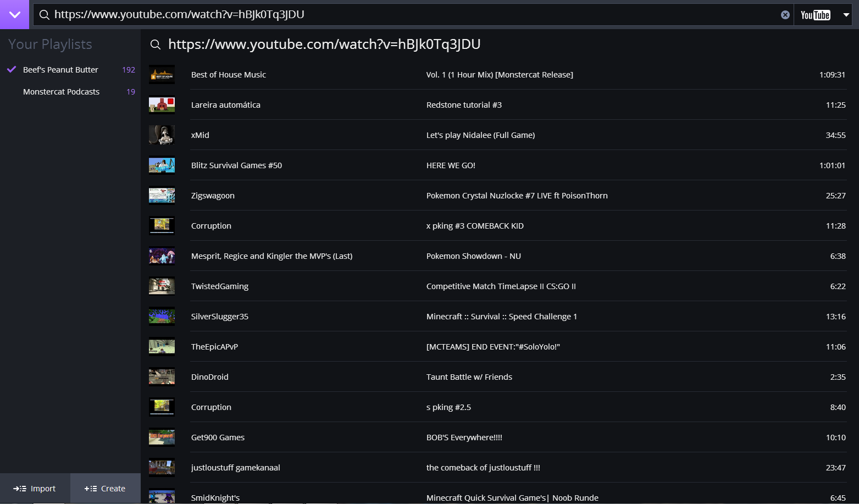
Task: Select 'Minecraft Quick Survival Game's| Noob Runde'
Action: tap(512, 498)
